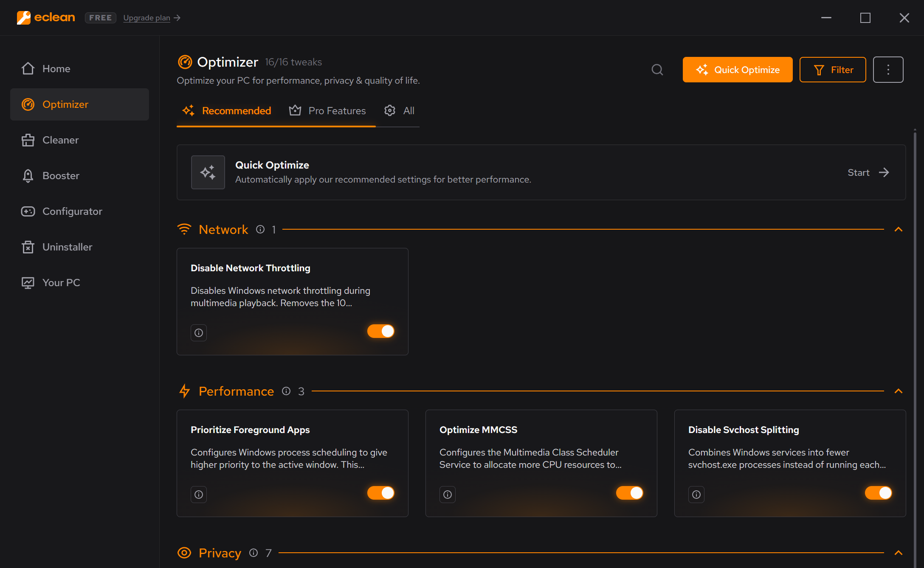924x568 pixels.
Task: Click the Quick Optimize card title
Action: tap(272, 165)
